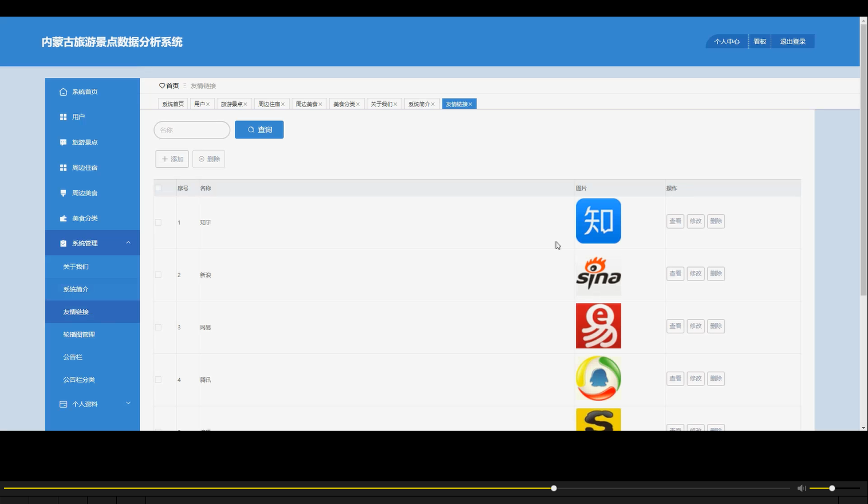Image resolution: width=868 pixels, height=504 pixels.
Task: Select 友情链接 in the sidebar
Action: [x=93, y=312]
